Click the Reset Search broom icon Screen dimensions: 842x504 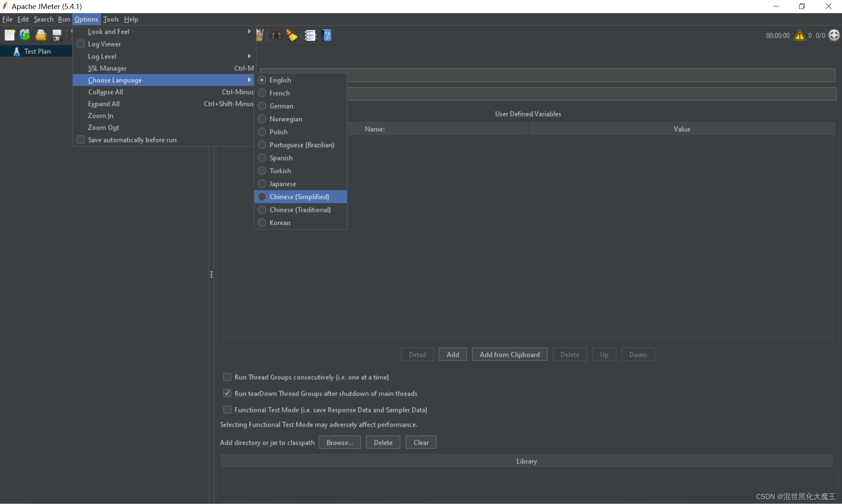(x=292, y=35)
